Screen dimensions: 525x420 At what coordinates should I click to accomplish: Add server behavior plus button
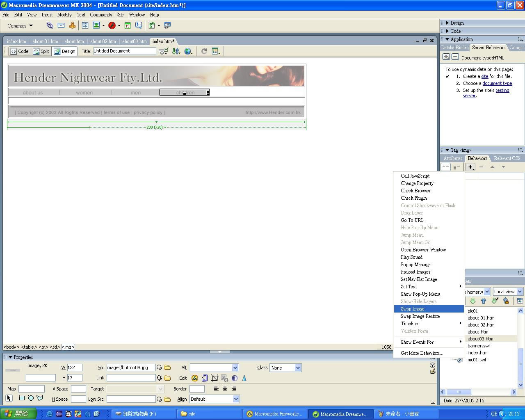[446, 57]
